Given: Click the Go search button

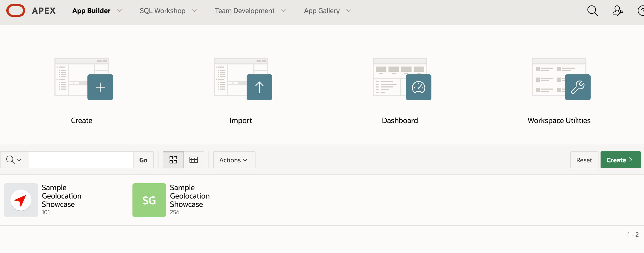Looking at the screenshot, I should coord(143,160).
